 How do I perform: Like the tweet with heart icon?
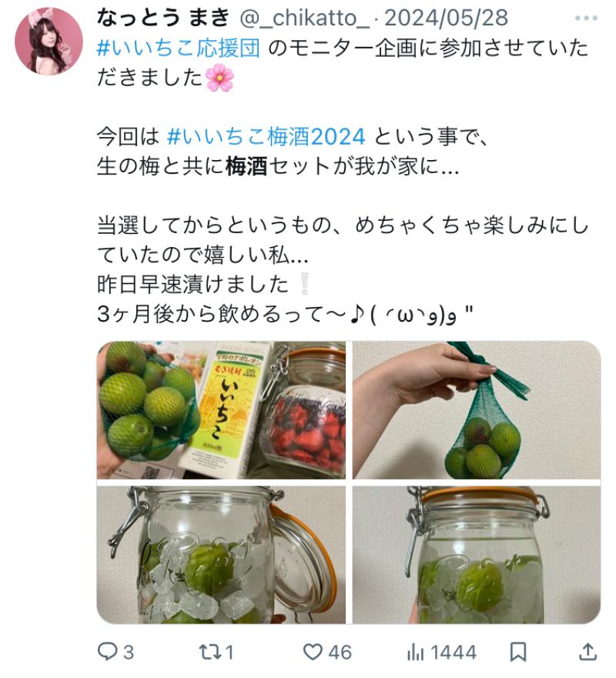313,652
